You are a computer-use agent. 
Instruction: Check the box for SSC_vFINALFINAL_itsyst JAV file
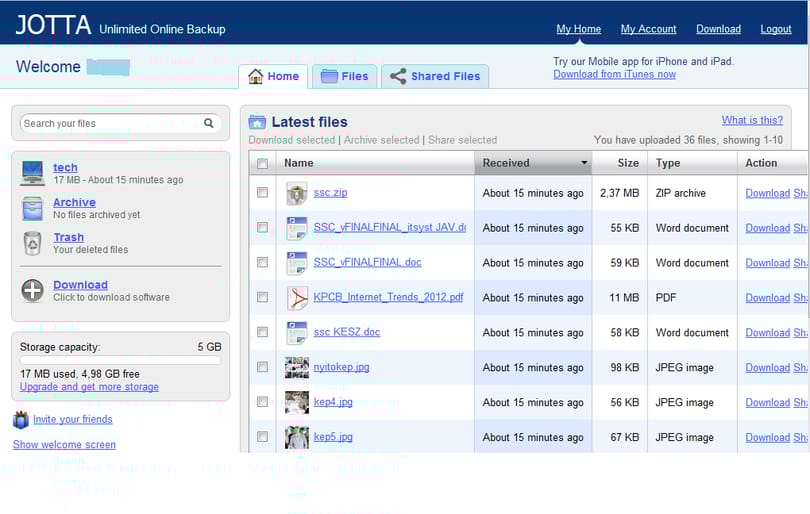tap(262, 227)
